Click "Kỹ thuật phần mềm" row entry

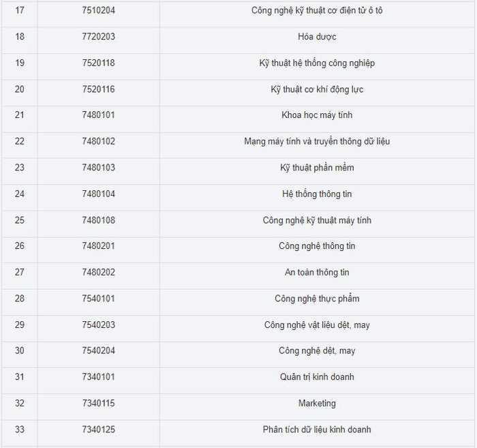[317, 168]
